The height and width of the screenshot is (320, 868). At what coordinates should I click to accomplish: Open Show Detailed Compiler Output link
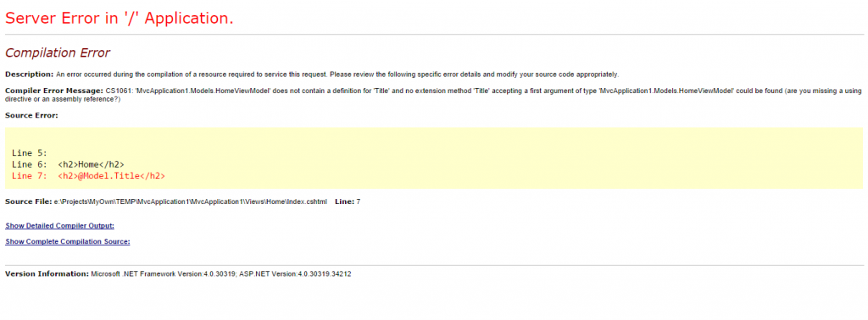coord(60,225)
